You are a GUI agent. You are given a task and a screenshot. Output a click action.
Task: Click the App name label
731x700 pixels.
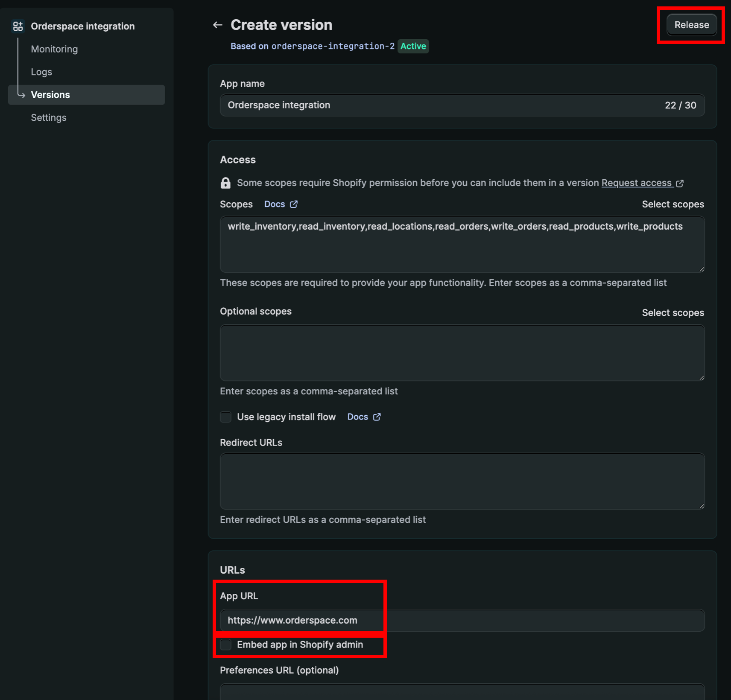pyautogui.click(x=243, y=84)
